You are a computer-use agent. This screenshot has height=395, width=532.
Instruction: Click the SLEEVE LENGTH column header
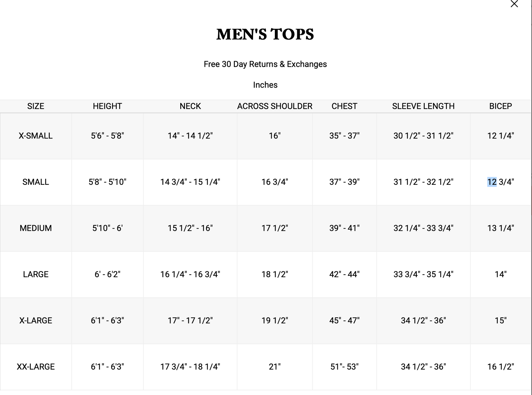tap(423, 106)
